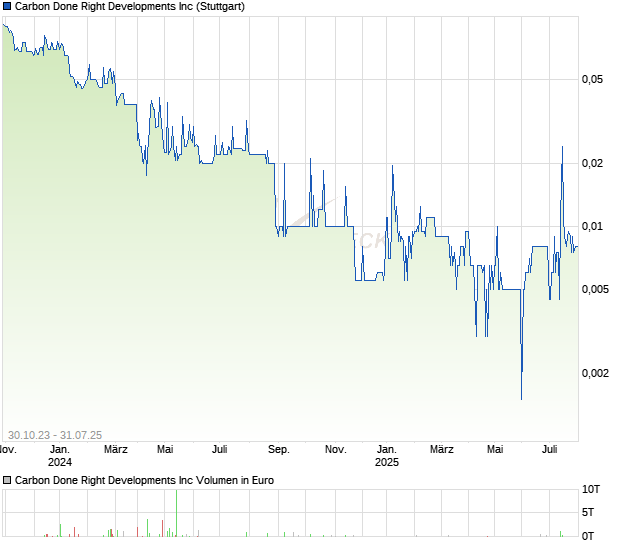This screenshot has width=620, height=546.
Task: Click the blue legend square beside the chart title
Action: tap(7, 6)
